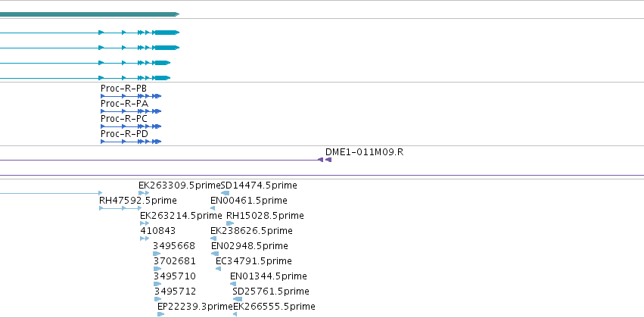Click the arrow glyph under 3495668

click(157, 254)
